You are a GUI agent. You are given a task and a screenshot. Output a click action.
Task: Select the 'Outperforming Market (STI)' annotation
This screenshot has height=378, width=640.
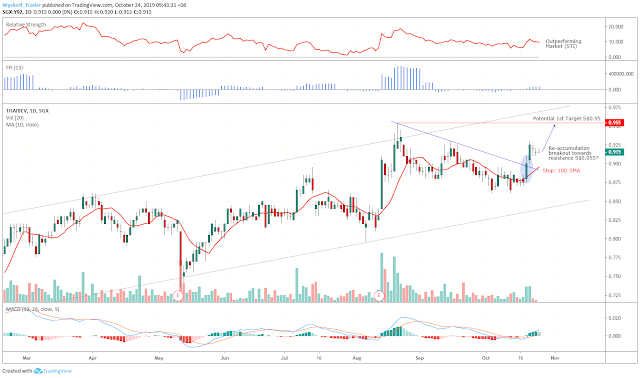[x=563, y=44]
